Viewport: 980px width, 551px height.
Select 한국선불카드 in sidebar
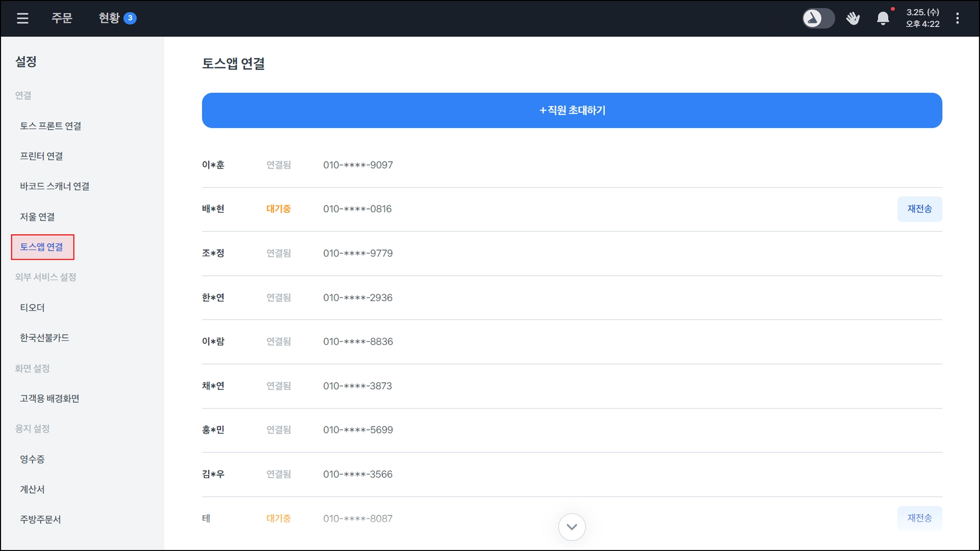pyautogui.click(x=45, y=338)
